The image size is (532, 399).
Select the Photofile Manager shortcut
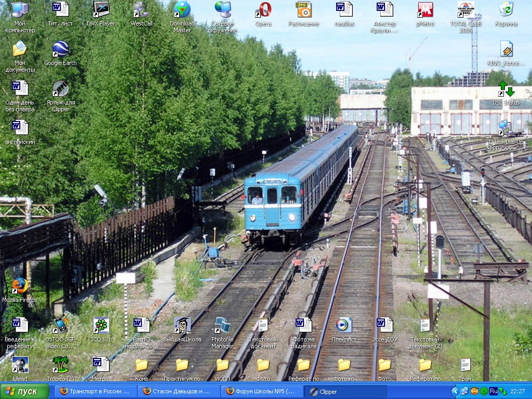222,326
